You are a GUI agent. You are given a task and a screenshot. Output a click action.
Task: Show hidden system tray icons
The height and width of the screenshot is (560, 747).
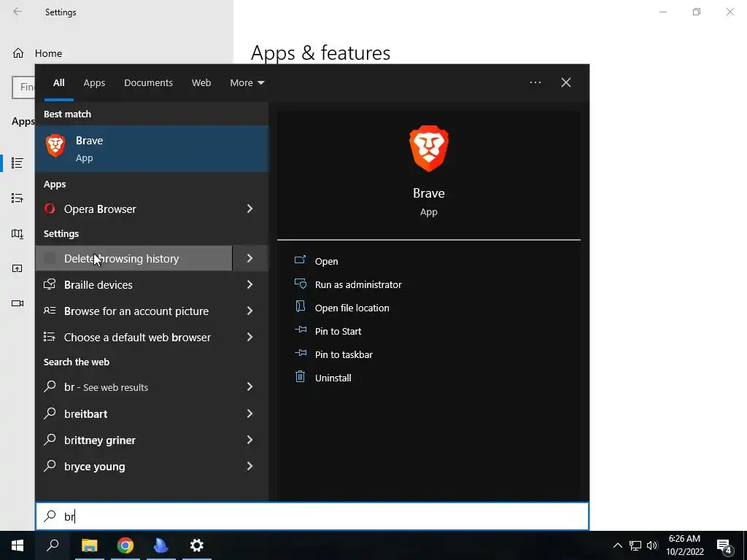(617, 545)
